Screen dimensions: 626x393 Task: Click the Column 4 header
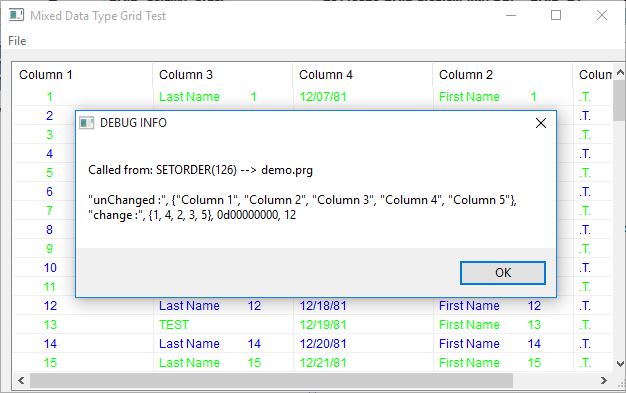(363, 75)
